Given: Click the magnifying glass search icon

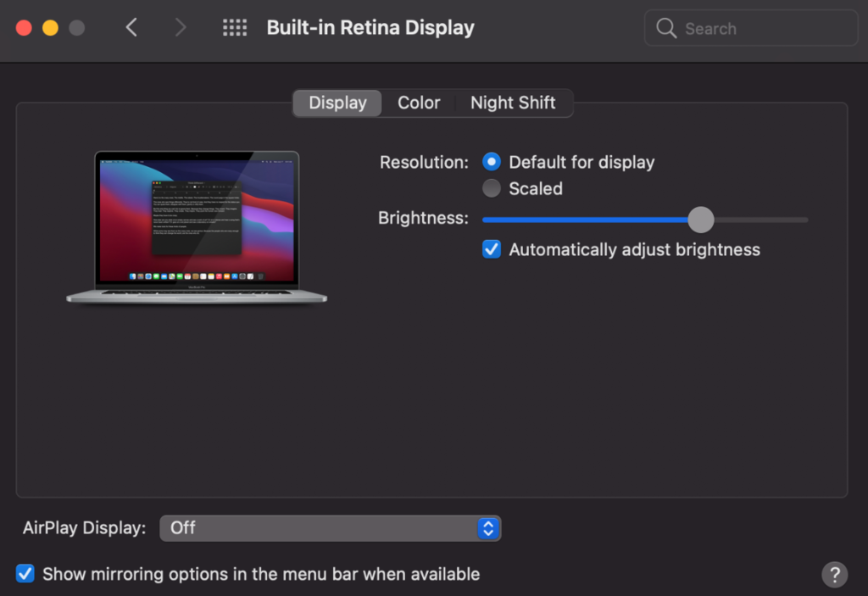Looking at the screenshot, I should [x=666, y=28].
